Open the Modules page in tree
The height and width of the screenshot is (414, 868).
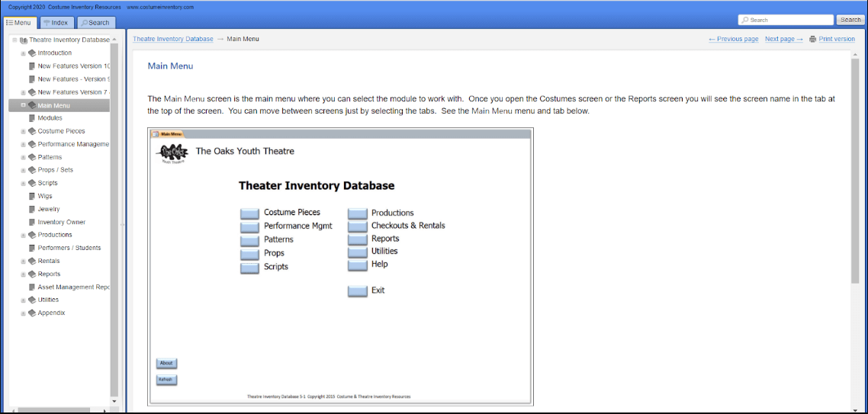pyautogui.click(x=50, y=118)
